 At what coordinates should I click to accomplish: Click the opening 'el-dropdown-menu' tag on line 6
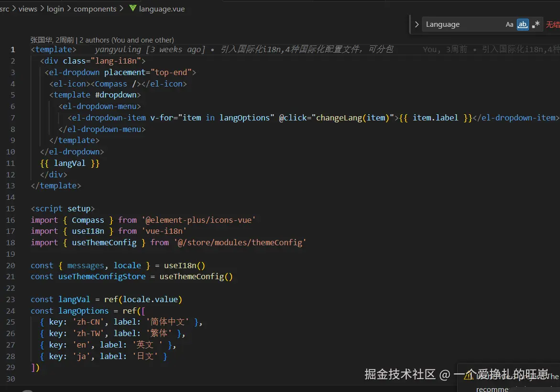coord(99,107)
